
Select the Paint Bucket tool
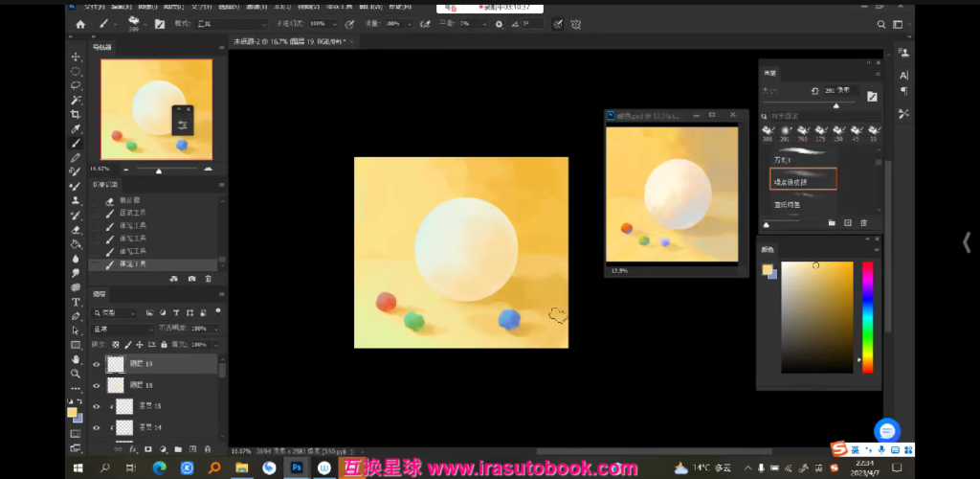coord(76,244)
